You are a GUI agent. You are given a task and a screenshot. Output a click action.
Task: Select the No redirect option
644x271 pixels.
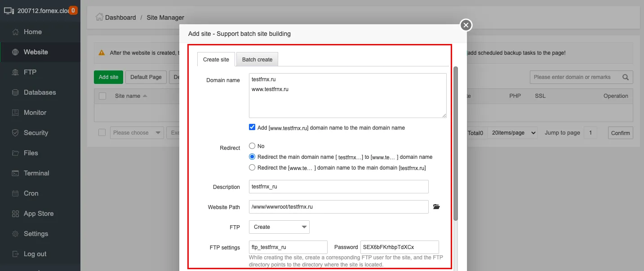click(252, 146)
